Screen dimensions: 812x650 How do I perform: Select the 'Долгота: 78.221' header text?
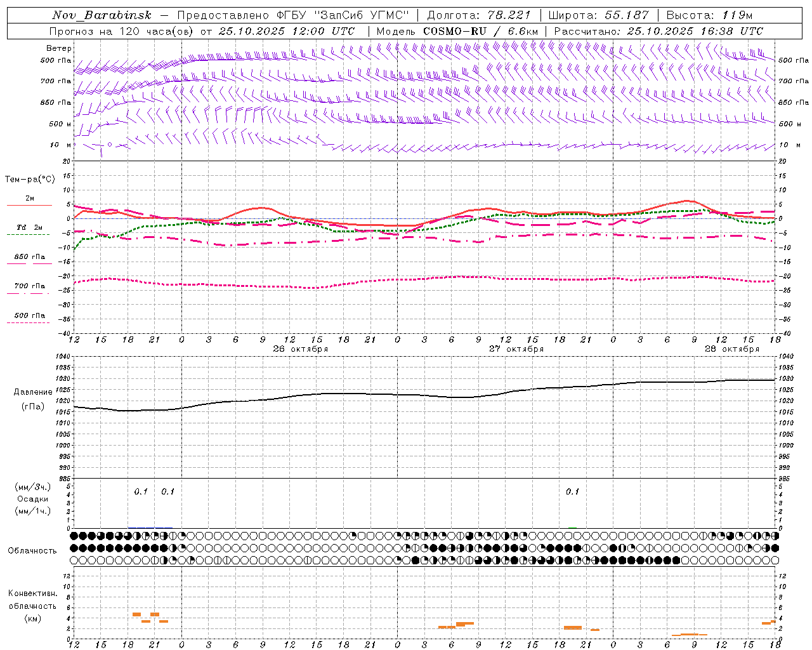tap(479, 15)
